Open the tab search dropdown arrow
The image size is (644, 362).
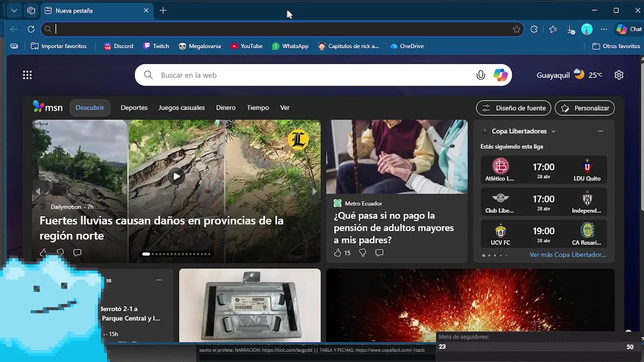coord(14,11)
